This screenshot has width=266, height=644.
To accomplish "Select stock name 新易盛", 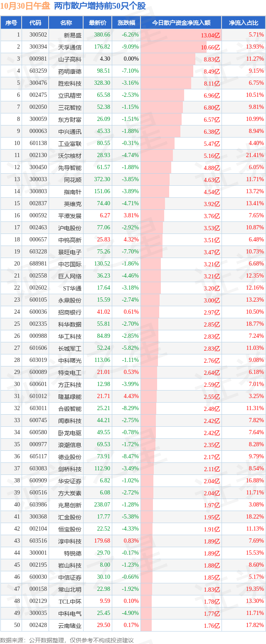I will [73, 35].
